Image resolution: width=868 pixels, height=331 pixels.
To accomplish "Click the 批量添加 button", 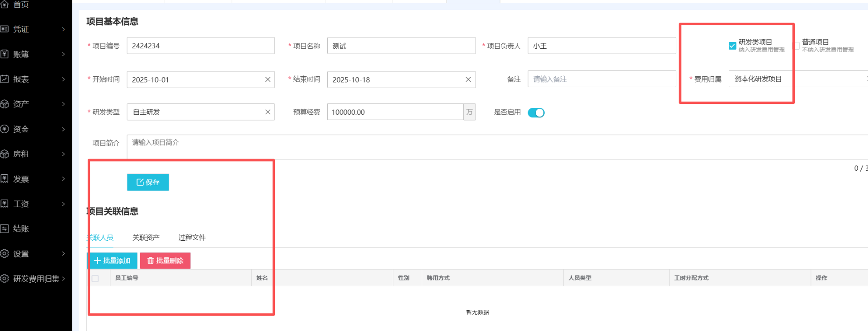I will point(112,261).
